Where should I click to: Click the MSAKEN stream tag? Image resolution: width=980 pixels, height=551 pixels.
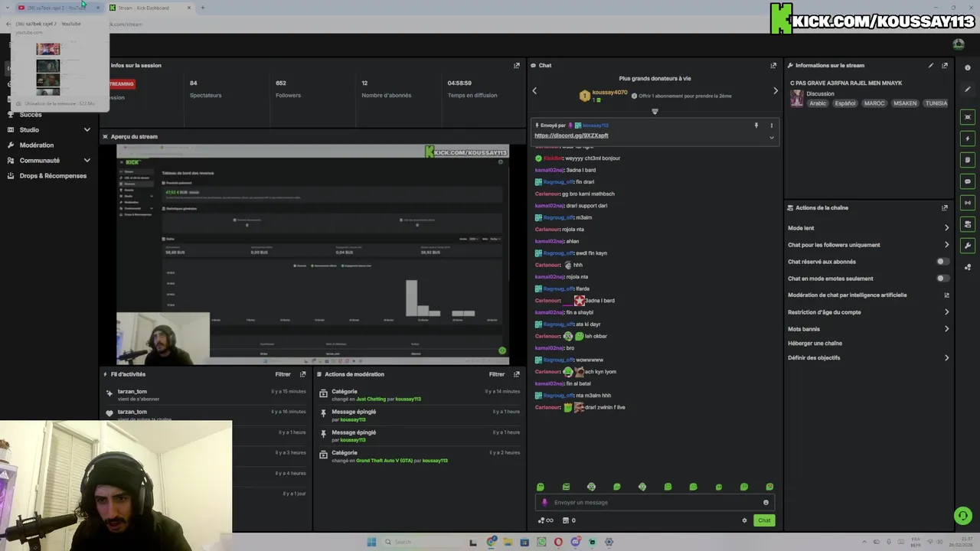904,103
